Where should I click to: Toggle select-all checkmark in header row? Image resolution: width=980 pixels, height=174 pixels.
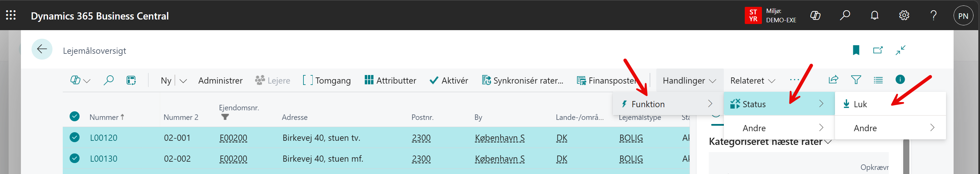[x=74, y=117]
